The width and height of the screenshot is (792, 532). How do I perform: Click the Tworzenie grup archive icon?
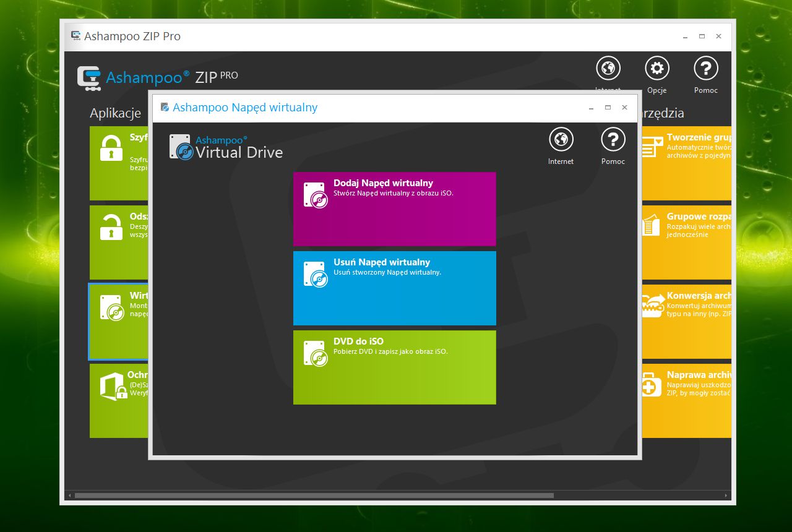coord(652,148)
